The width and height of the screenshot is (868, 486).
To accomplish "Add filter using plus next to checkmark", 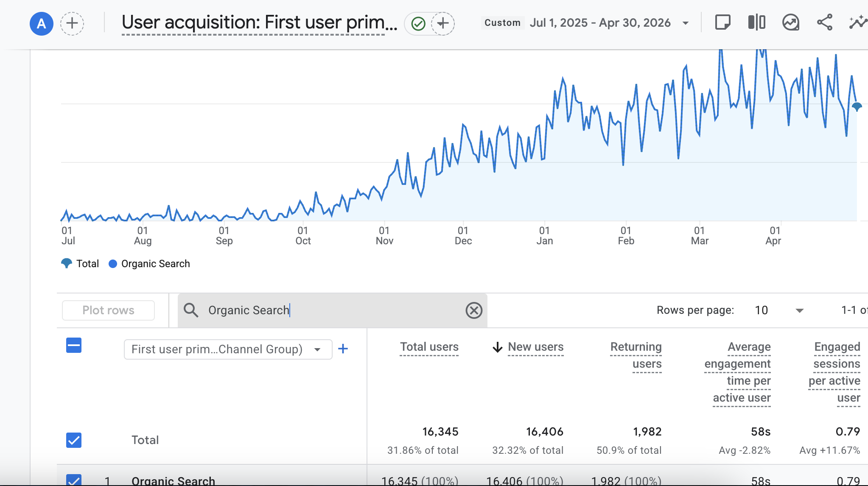I will click(443, 23).
